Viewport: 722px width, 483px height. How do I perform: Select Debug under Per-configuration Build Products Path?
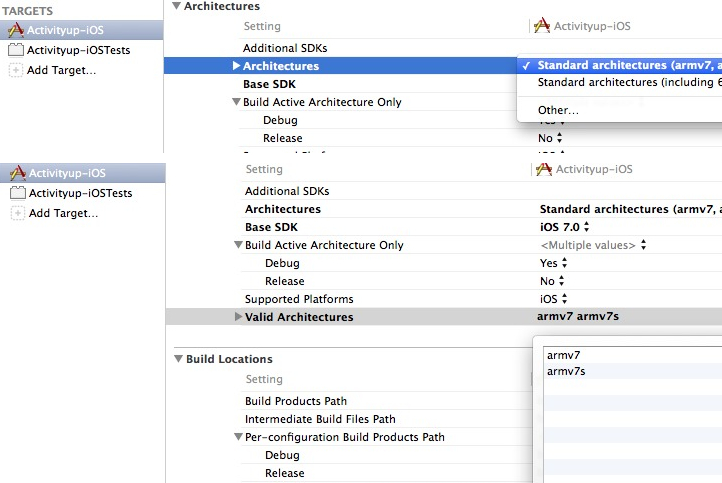(x=282, y=455)
